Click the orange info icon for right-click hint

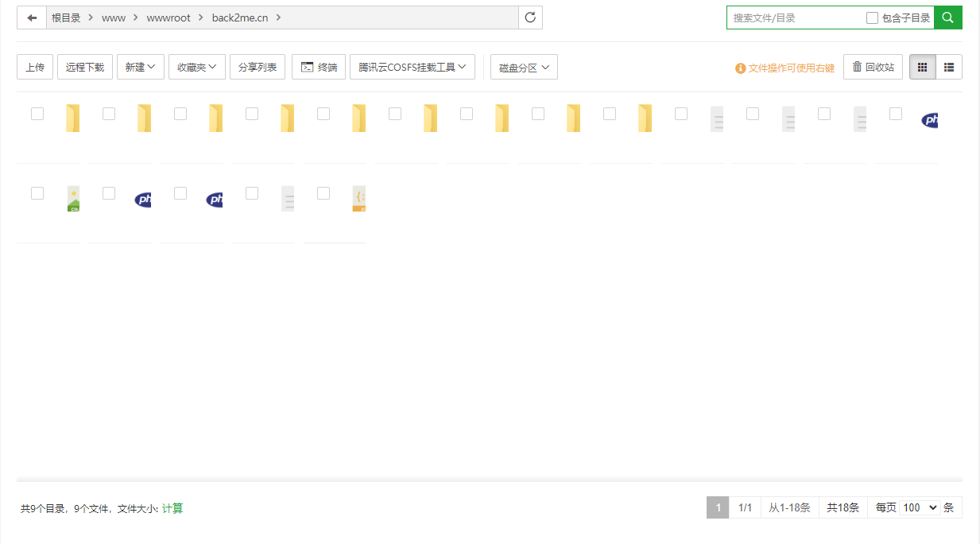pos(740,68)
